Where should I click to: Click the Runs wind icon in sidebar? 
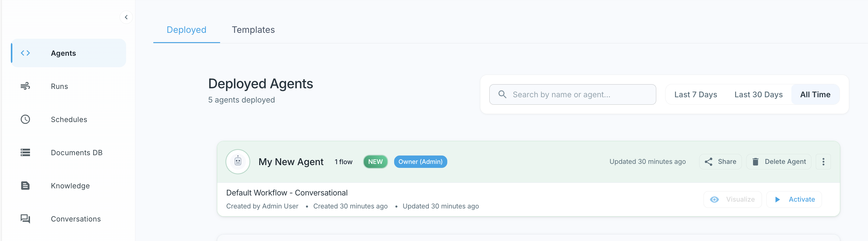[25, 86]
